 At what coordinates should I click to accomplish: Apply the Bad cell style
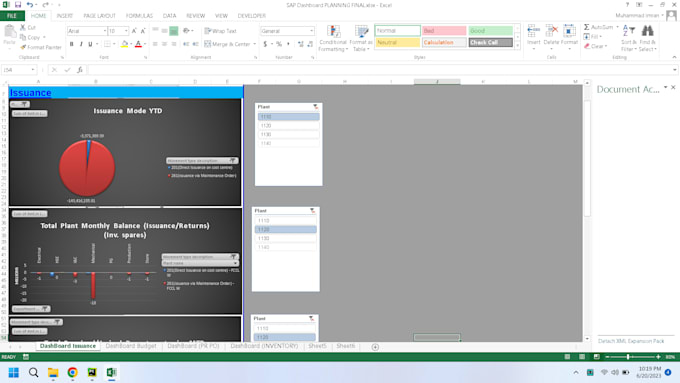point(444,31)
